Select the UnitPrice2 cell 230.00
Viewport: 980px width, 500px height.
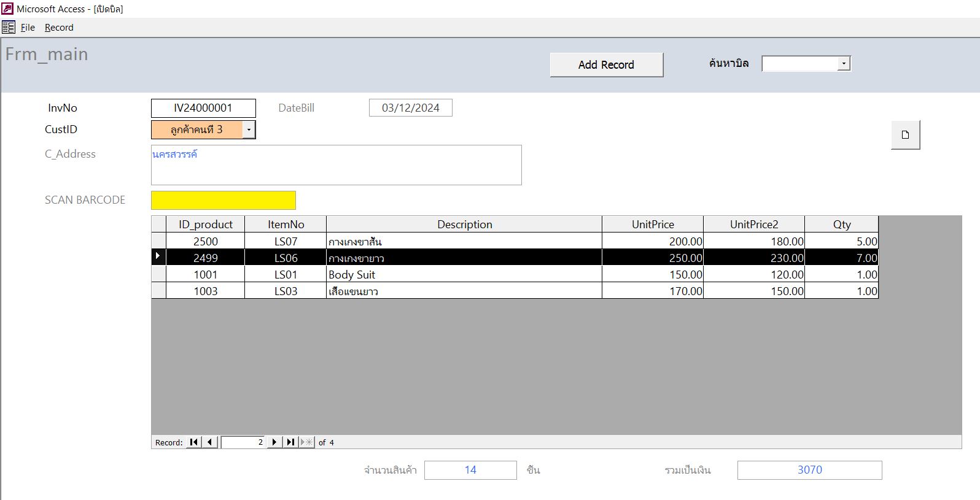[x=754, y=258]
